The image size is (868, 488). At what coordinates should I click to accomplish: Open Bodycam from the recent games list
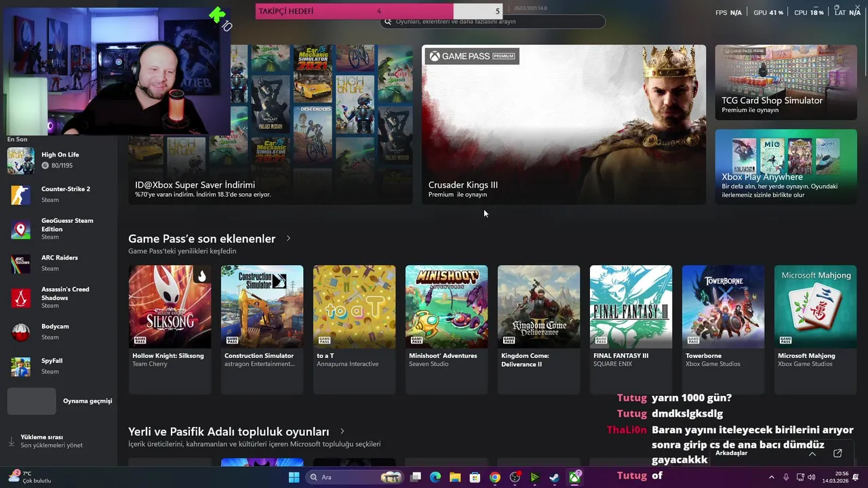click(x=60, y=331)
